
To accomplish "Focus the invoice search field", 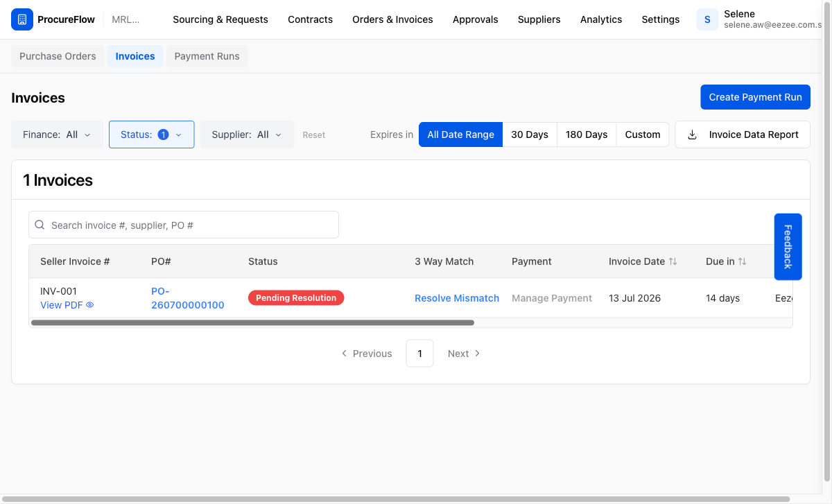I will 184,225.
